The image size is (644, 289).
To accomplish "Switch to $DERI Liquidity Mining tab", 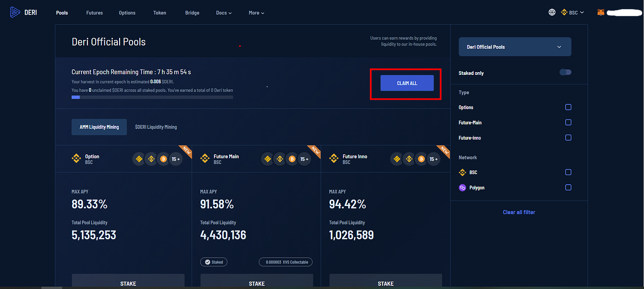I will (156, 127).
